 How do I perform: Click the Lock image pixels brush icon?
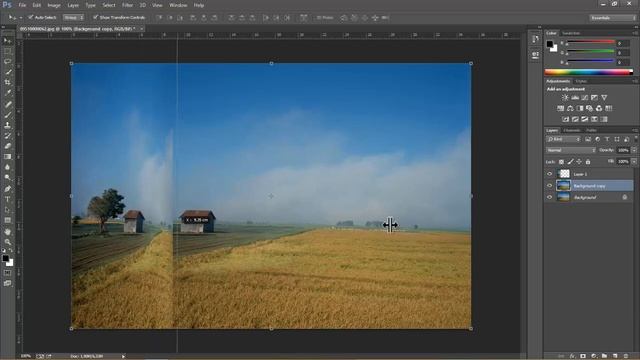pos(571,162)
